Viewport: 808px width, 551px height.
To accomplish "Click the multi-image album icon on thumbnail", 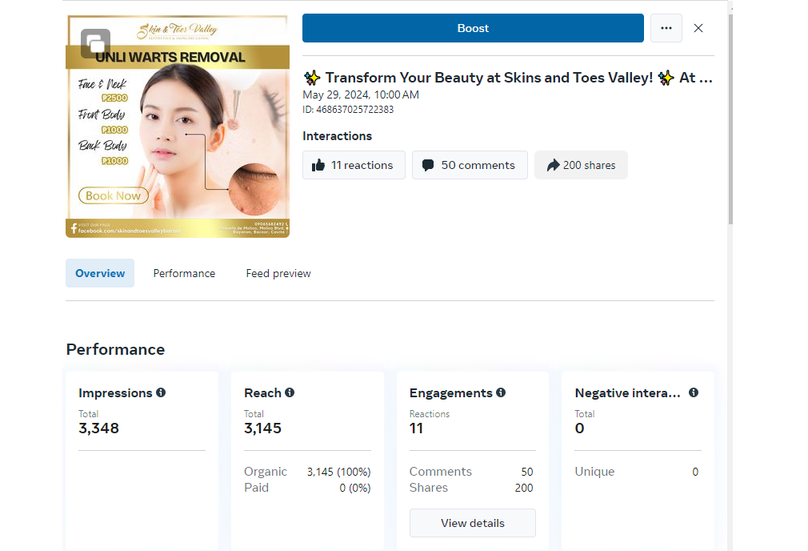I will [95, 43].
